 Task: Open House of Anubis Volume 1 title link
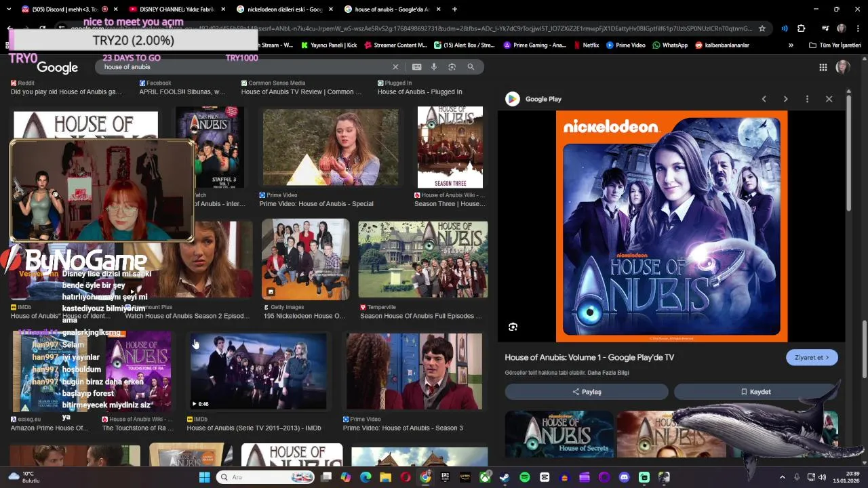[589, 357]
